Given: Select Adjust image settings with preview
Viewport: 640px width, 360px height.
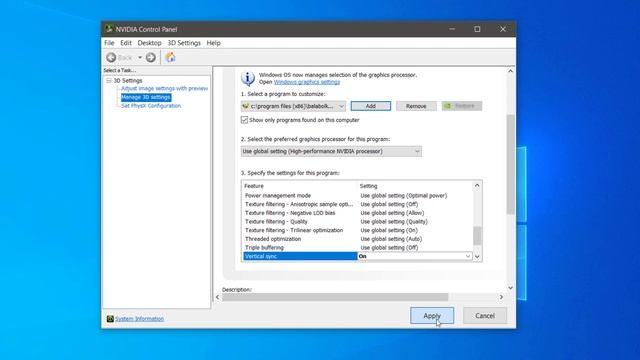Looking at the screenshot, I should point(164,89).
